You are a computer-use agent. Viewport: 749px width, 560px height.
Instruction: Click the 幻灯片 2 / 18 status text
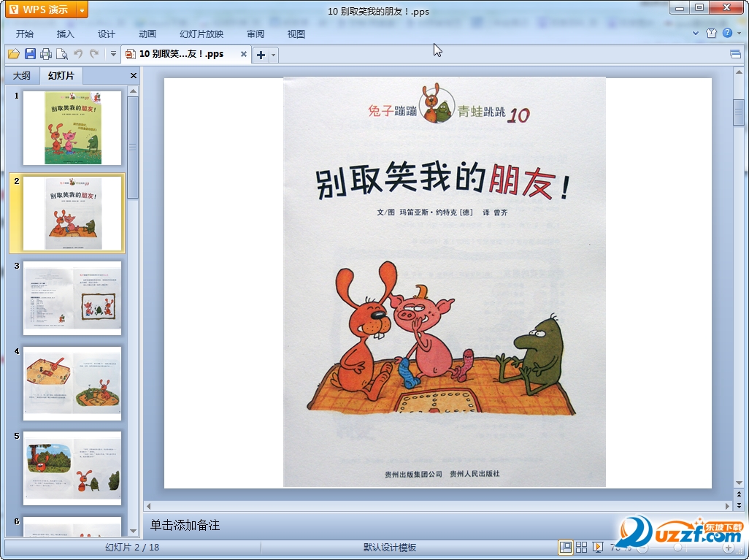click(132, 548)
